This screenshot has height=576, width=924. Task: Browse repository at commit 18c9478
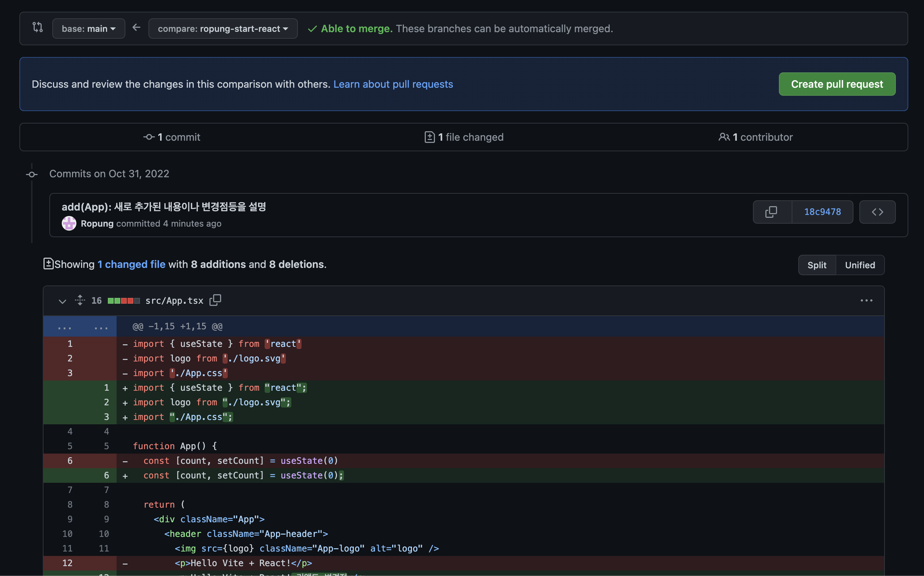[877, 212]
